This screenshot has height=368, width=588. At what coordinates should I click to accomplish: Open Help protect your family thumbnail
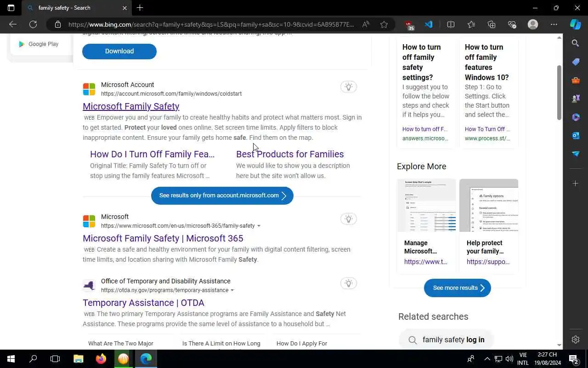coord(489,206)
